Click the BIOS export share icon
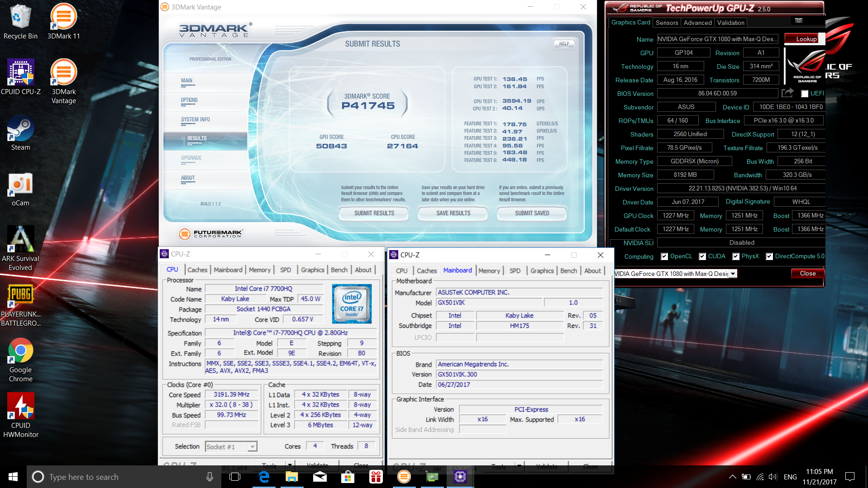The image size is (868, 488). [787, 93]
